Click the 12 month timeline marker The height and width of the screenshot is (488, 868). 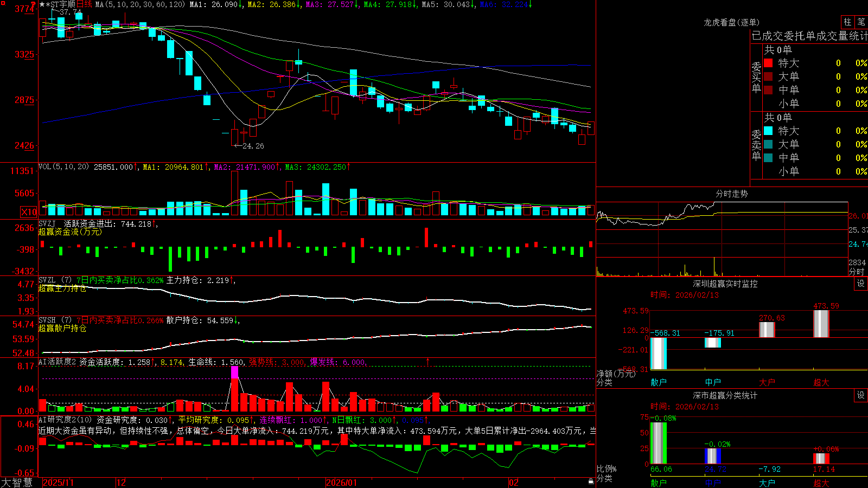(122, 483)
